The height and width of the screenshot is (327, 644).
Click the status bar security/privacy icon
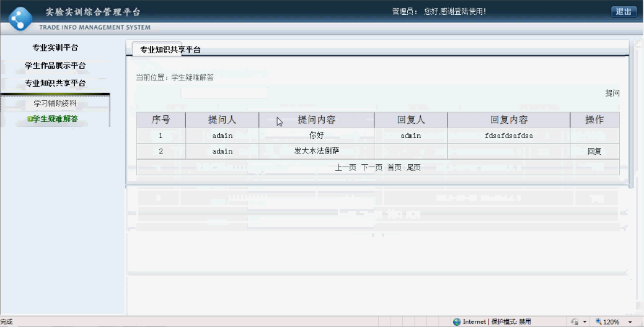coord(575,321)
